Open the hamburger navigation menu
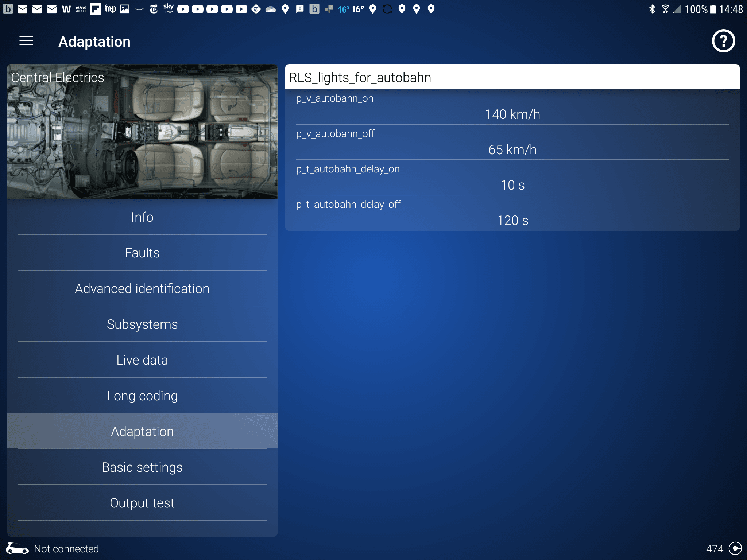 tap(26, 41)
